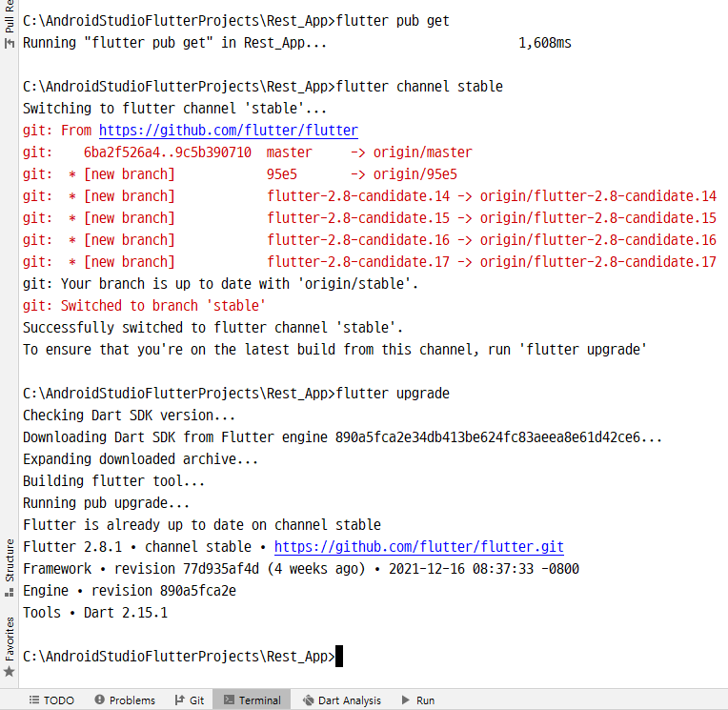Image resolution: width=728 pixels, height=710 pixels.
Task: Click the '2021-12-16 08:37:33 -0800' timestamp
Action: pyautogui.click(x=484, y=569)
